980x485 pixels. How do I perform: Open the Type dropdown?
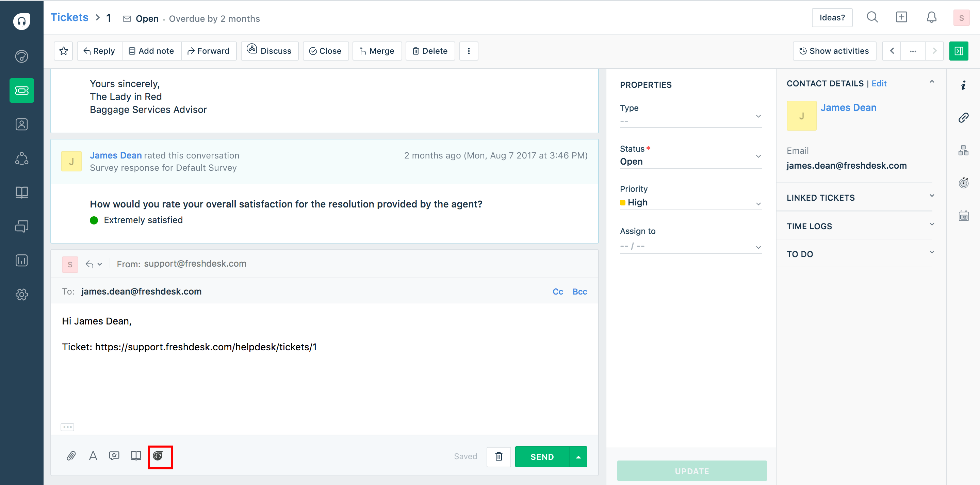click(x=690, y=116)
